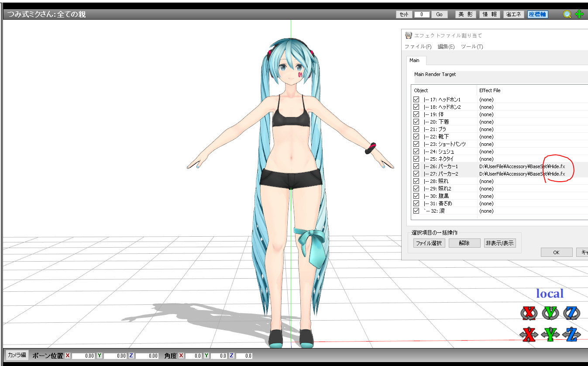Rotate around Y using the green rotate icon
This screenshot has height=366, width=588.
(x=550, y=313)
